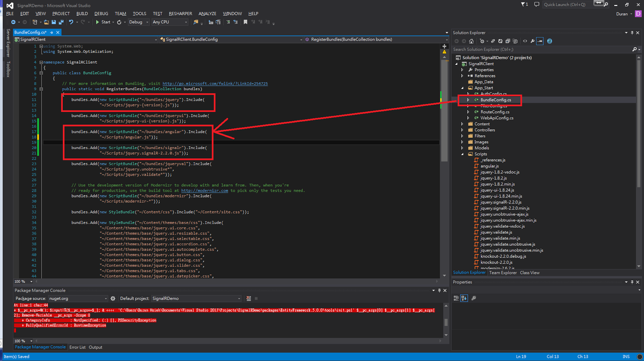Click Collapse All in Solution Explorer
The height and width of the screenshot is (361, 644).
pos(508,41)
